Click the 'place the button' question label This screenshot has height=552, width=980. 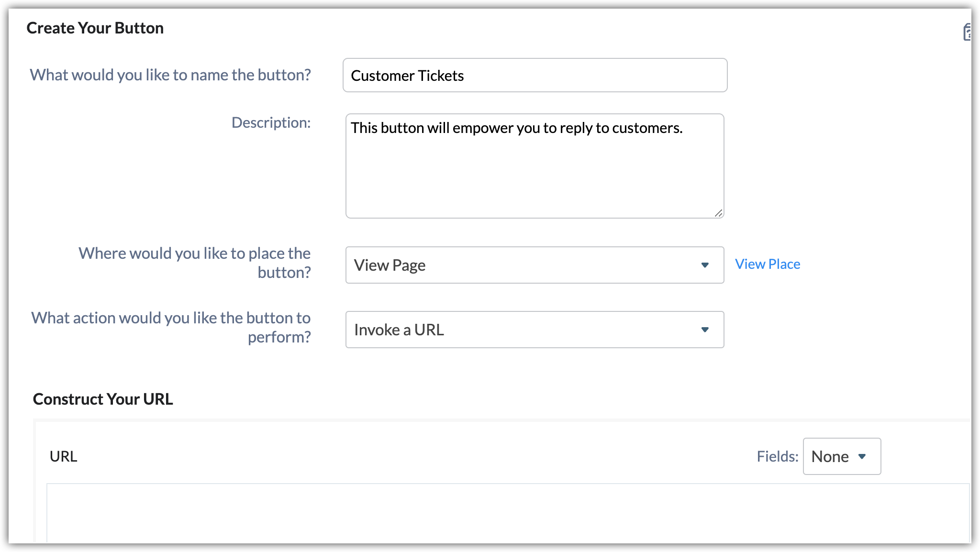click(x=194, y=263)
